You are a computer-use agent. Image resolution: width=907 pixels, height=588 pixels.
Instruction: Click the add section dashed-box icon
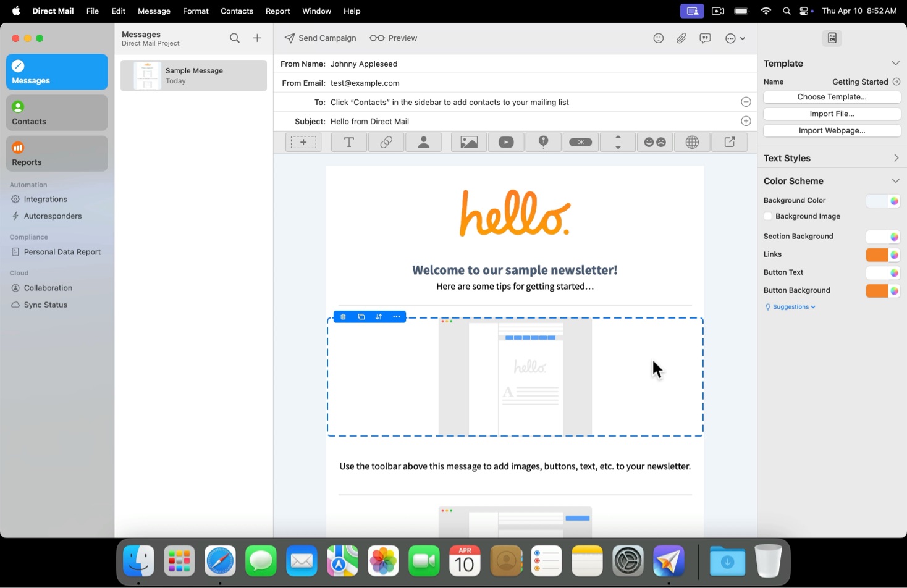pyautogui.click(x=303, y=142)
